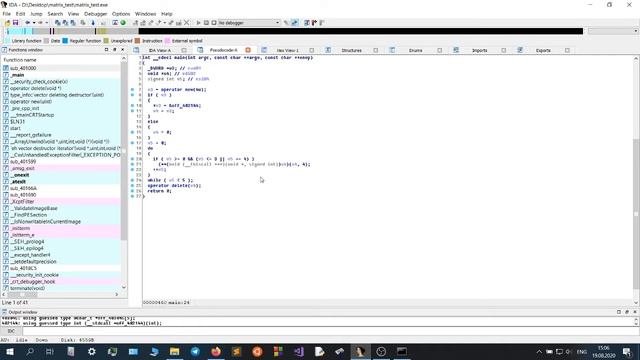
Task: Open the Windows Start menu
Action: click(x=9, y=351)
